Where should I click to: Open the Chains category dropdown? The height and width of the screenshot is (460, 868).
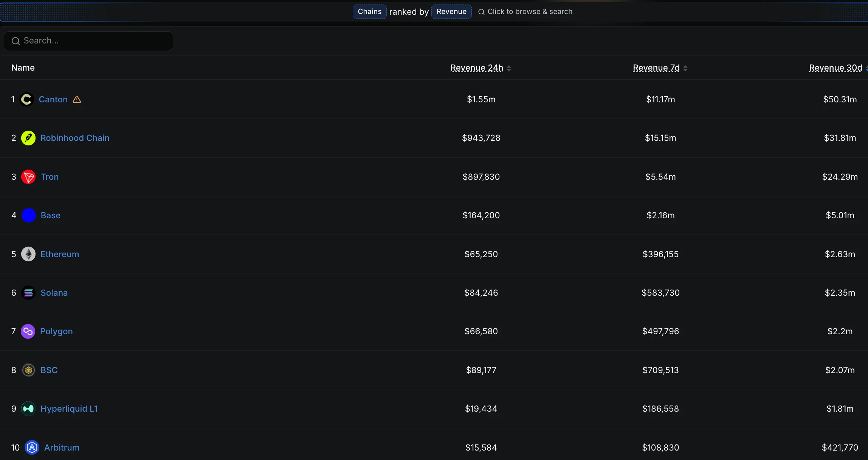(370, 11)
